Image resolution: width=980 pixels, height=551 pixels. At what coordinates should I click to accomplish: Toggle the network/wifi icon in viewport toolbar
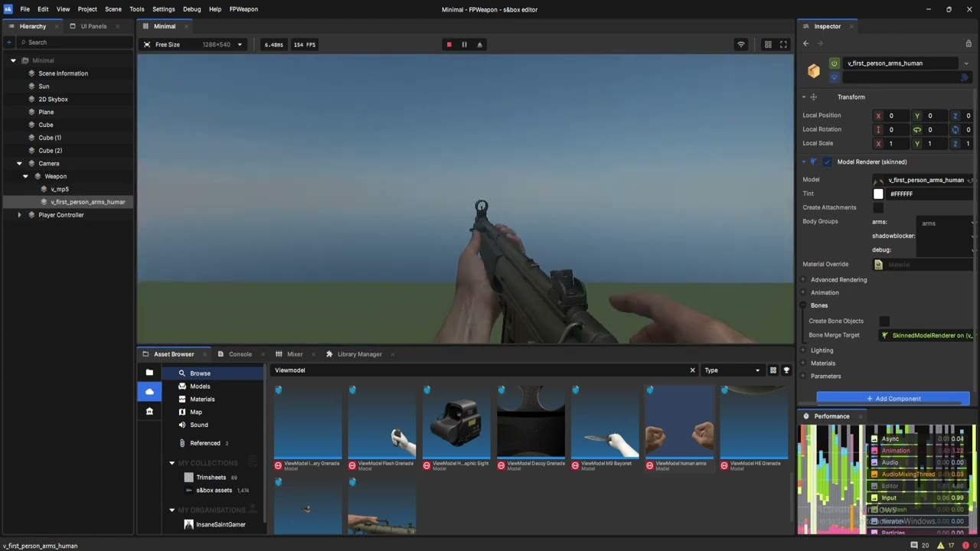click(740, 44)
